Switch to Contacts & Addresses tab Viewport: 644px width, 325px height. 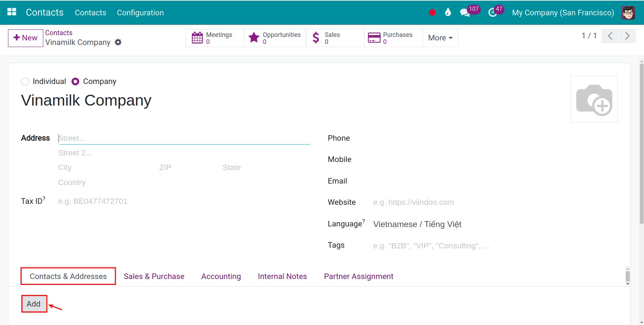click(68, 276)
